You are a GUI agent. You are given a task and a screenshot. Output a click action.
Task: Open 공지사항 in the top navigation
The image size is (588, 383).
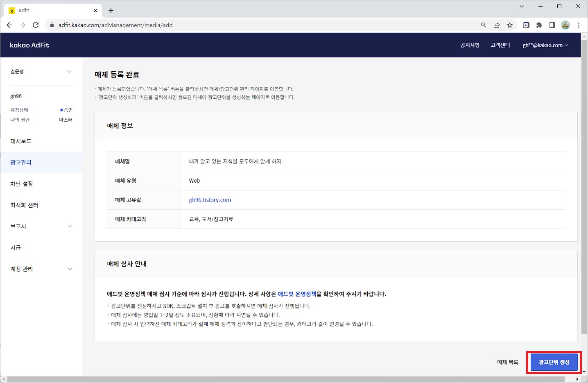(x=470, y=45)
